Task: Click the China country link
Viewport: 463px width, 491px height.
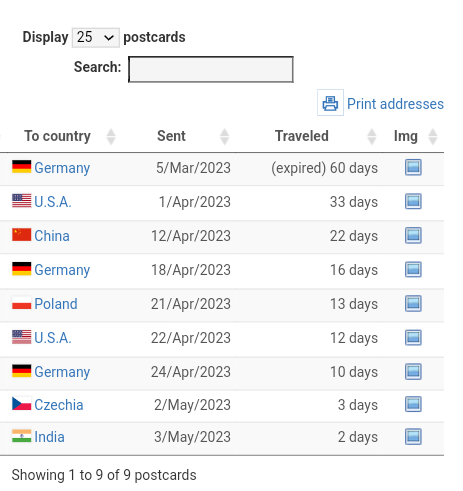Action: point(52,236)
